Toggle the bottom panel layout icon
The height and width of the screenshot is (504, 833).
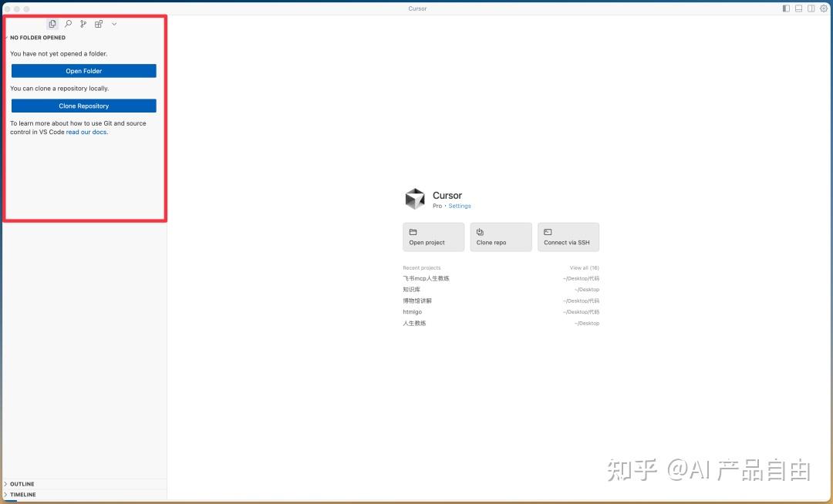tap(798, 8)
